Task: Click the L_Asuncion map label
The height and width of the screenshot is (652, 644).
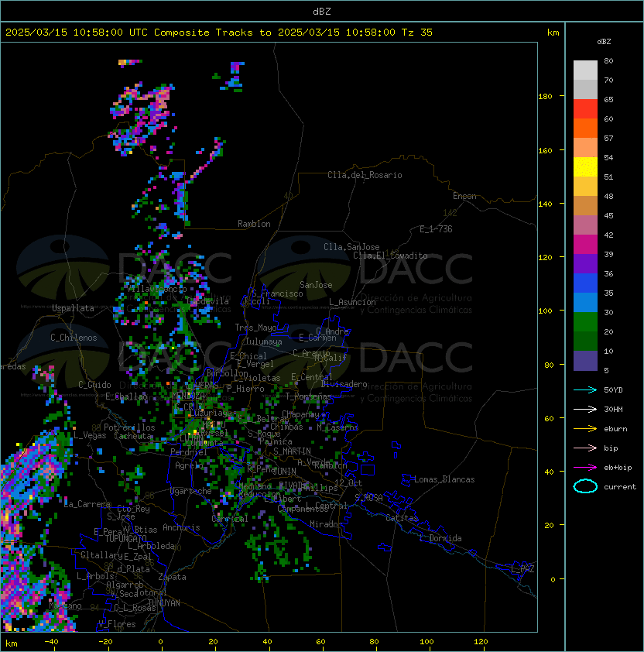Action: coord(352,302)
